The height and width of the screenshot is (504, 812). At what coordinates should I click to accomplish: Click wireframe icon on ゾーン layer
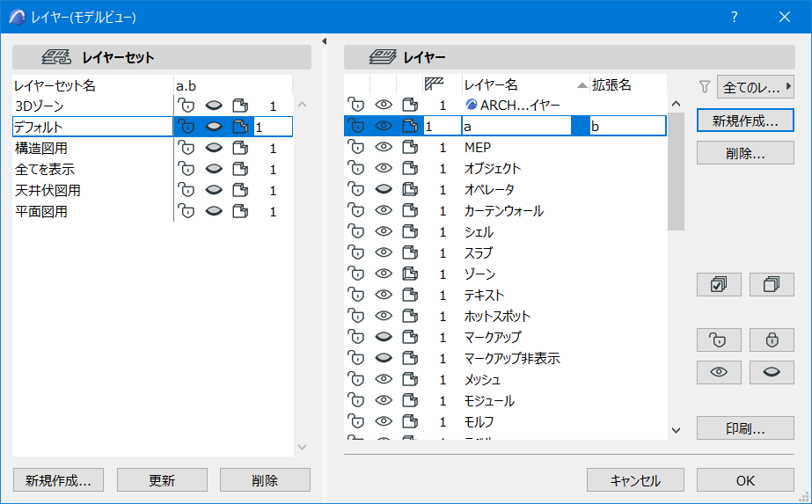410,274
